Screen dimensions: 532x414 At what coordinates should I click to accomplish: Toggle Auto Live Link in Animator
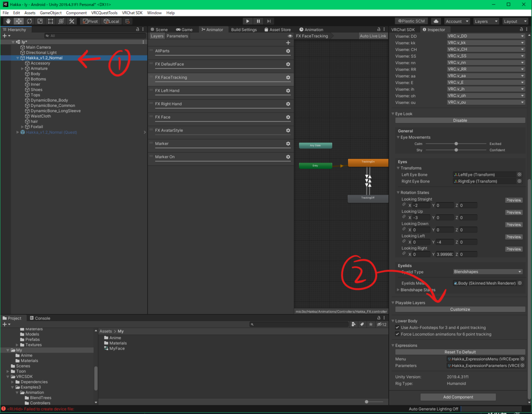point(373,36)
